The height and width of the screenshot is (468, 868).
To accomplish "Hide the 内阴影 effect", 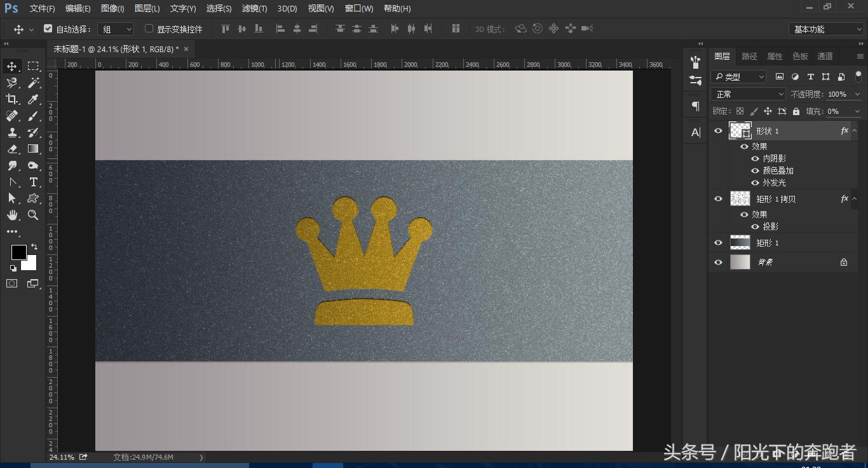I will [x=755, y=159].
